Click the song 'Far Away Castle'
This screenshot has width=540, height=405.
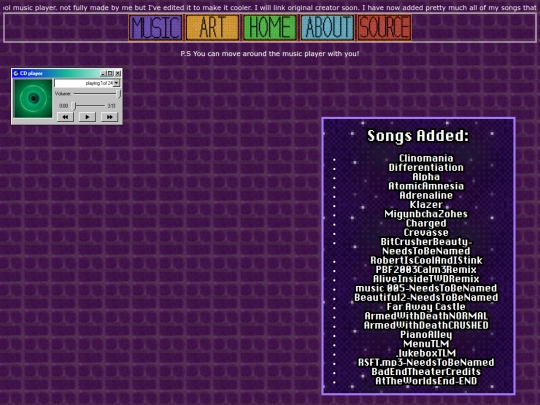click(426, 307)
